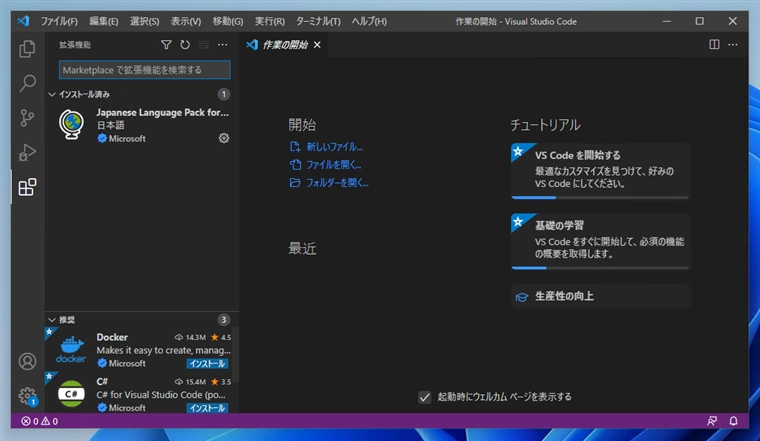Open the ターミナル(T) menu
760x441 pixels.
(318, 21)
